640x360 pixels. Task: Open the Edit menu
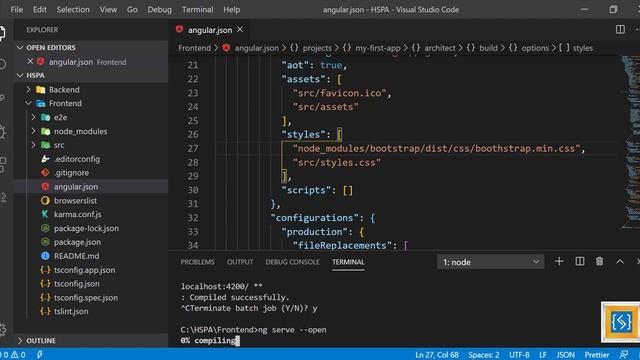click(40, 9)
